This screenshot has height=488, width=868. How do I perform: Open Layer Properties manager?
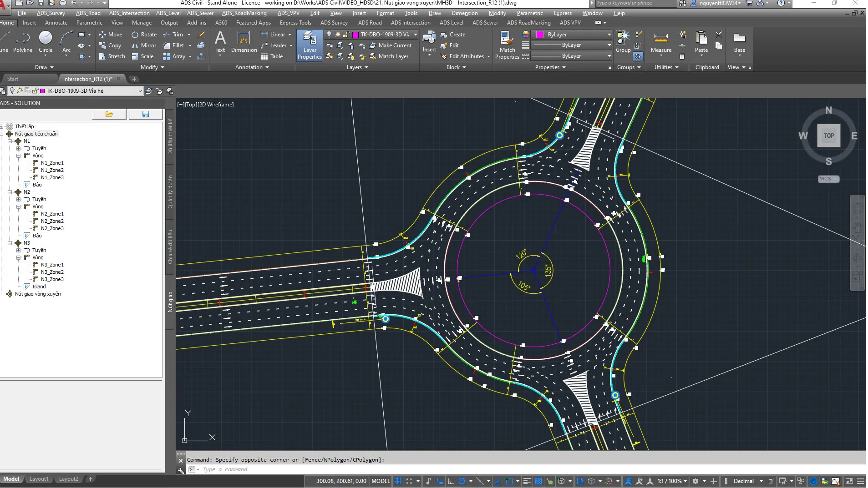(x=310, y=45)
